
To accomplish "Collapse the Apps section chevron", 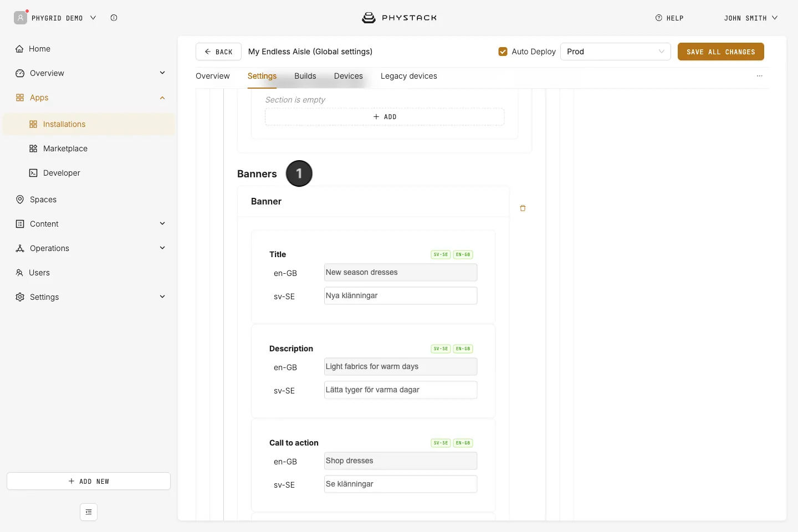I will click(162, 98).
